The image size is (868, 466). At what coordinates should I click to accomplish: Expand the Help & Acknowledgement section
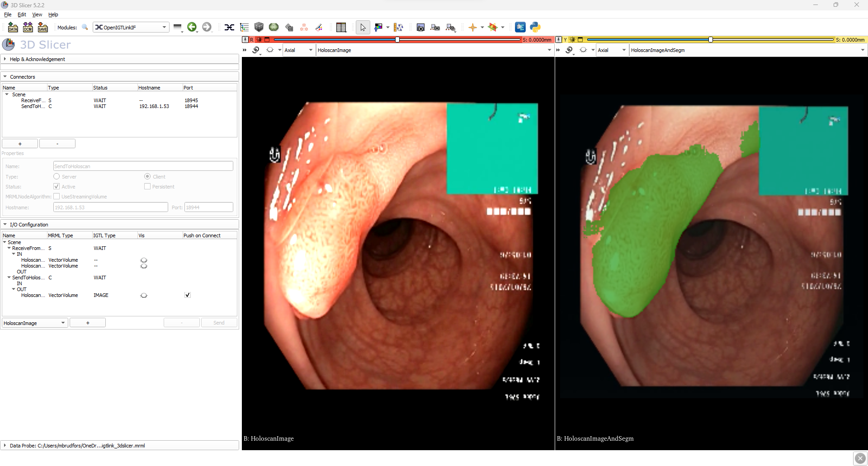pyautogui.click(x=119, y=59)
